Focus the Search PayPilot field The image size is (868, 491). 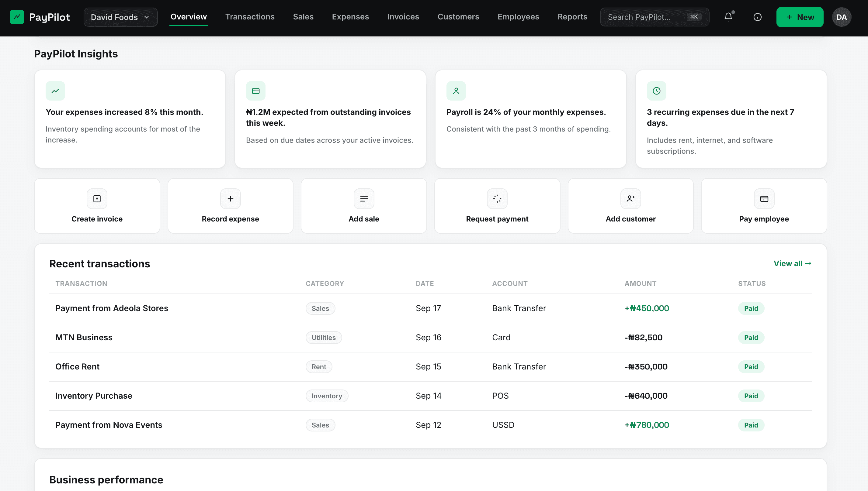654,17
